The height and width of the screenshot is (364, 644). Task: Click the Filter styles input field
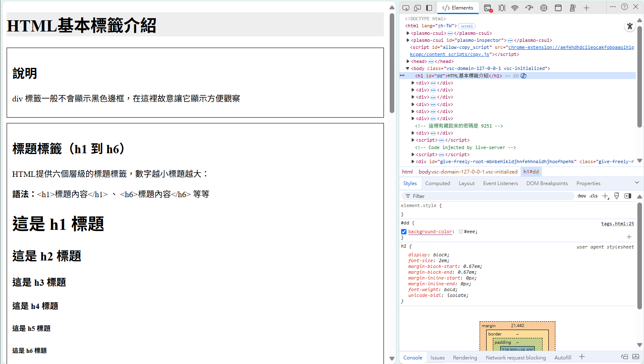coord(489,196)
